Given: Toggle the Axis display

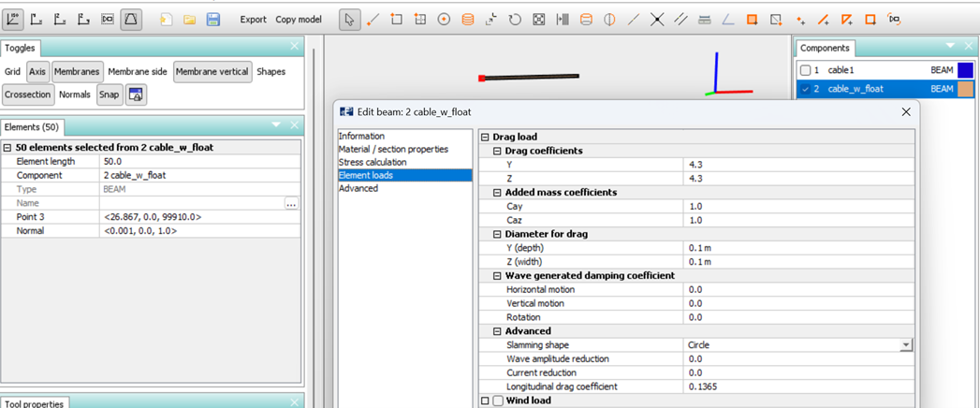Looking at the screenshot, I should (x=37, y=72).
